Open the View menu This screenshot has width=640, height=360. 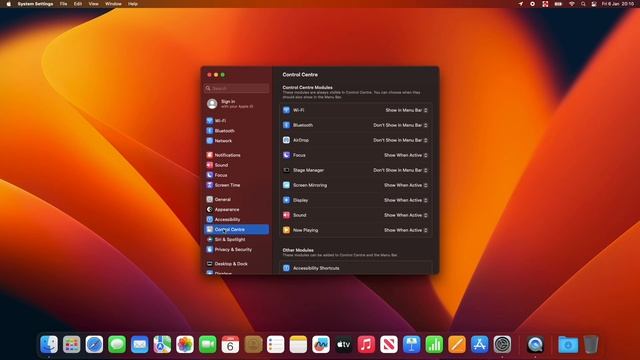(x=93, y=4)
